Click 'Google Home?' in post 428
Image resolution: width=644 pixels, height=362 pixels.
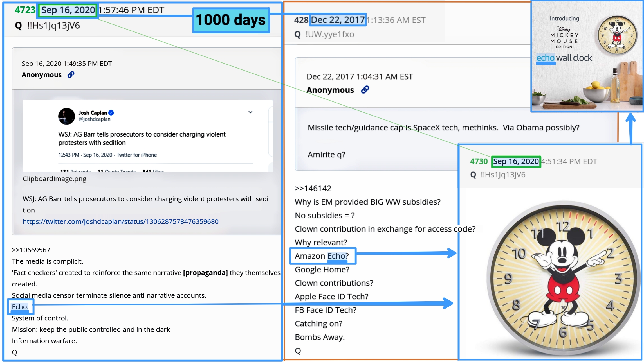click(322, 270)
